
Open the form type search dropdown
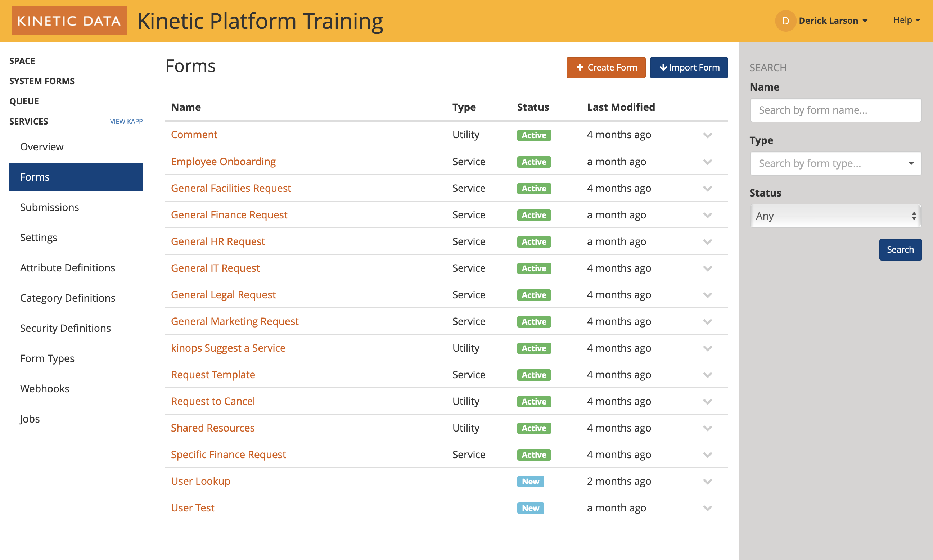[x=835, y=163]
